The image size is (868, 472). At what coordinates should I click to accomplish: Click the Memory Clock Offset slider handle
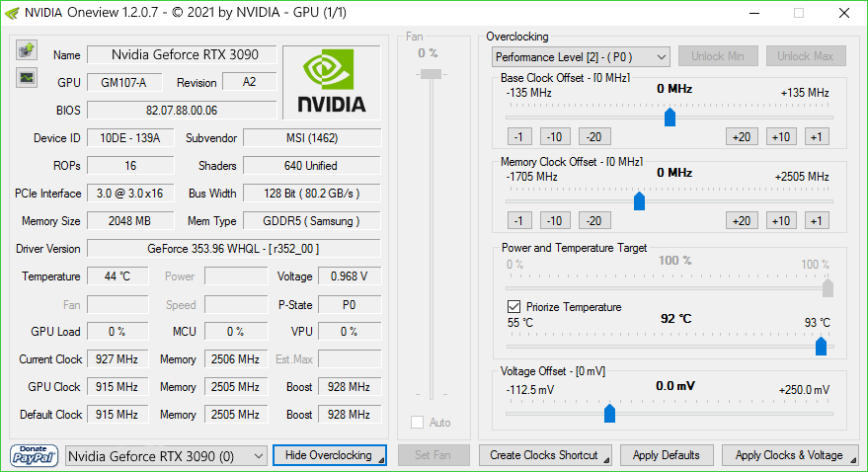point(639,201)
